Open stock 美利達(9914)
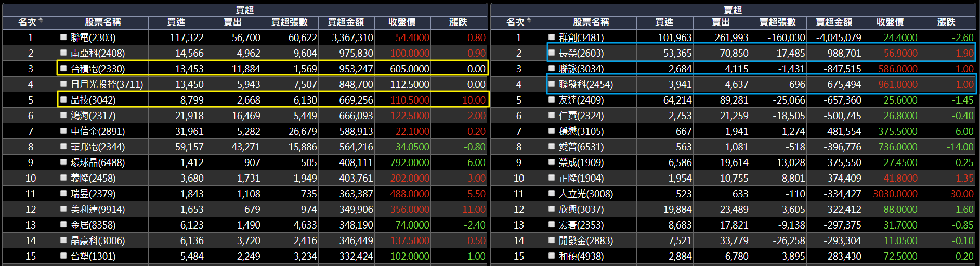980x266 pixels. 98,209
